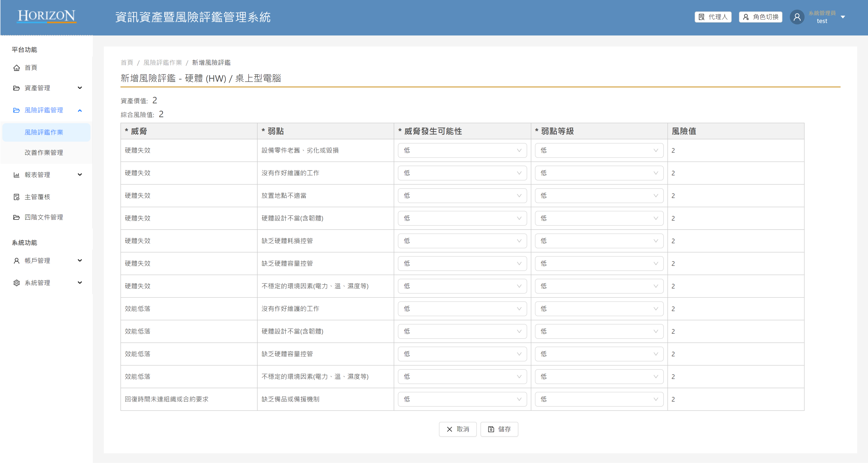Open the user account dropdown arrow beside test

[x=843, y=17]
